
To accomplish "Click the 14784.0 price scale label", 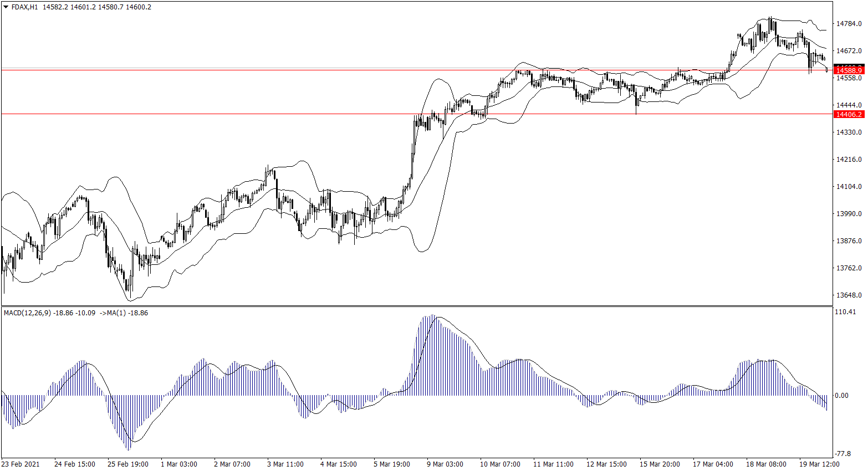I will coord(849,24).
